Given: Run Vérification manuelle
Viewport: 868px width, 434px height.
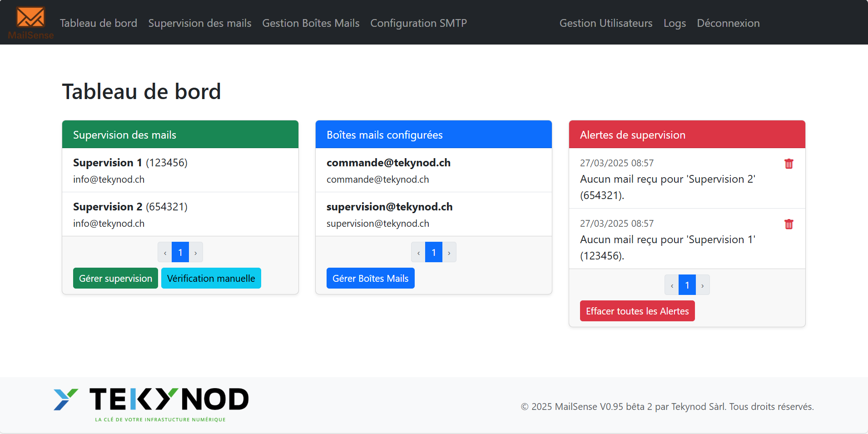Looking at the screenshot, I should [x=211, y=278].
